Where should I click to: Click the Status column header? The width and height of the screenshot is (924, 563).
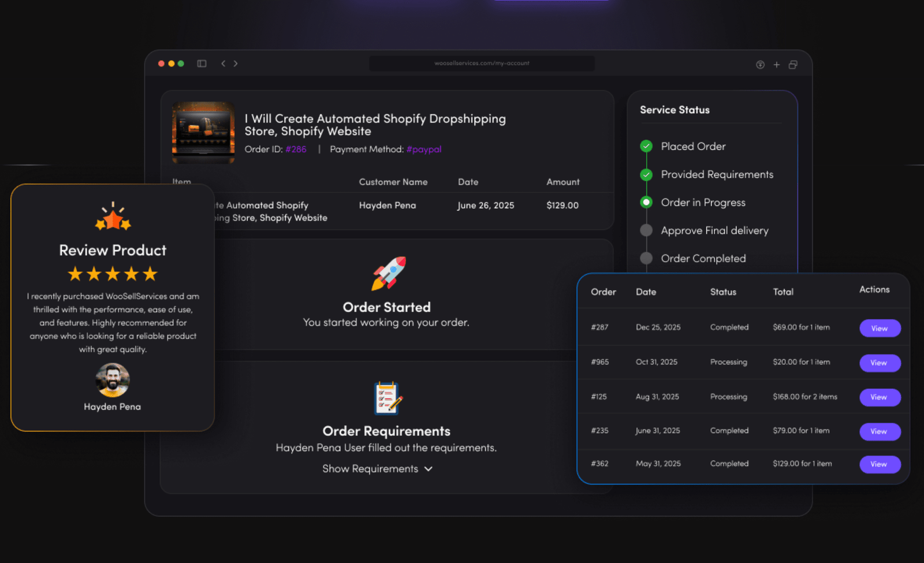pyautogui.click(x=723, y=292)
